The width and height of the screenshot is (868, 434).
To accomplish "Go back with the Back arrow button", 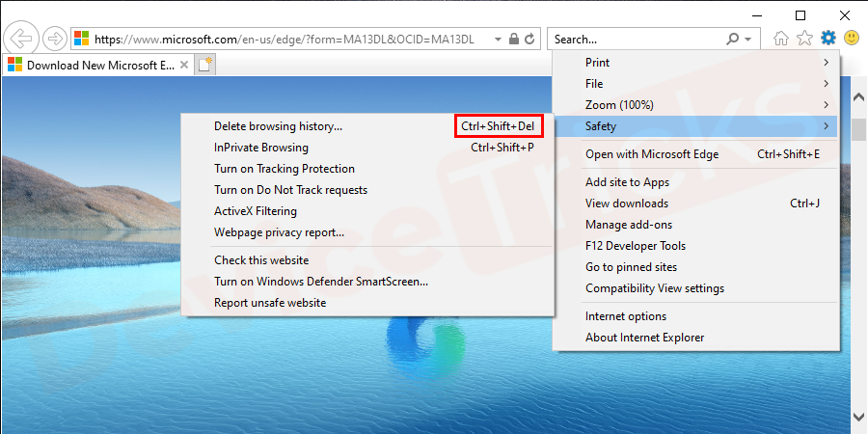I will coord(21,39).
